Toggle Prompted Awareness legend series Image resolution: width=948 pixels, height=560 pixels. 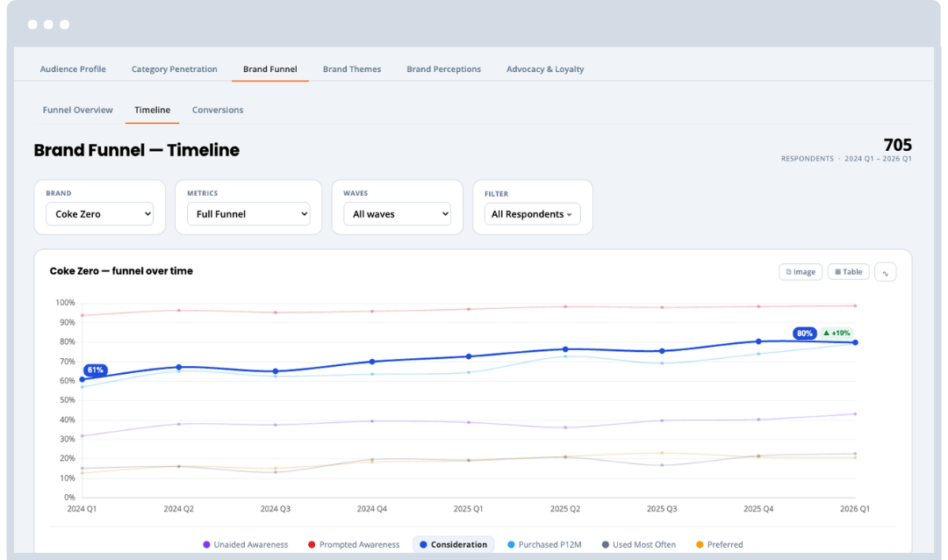[x=354, y=544]
